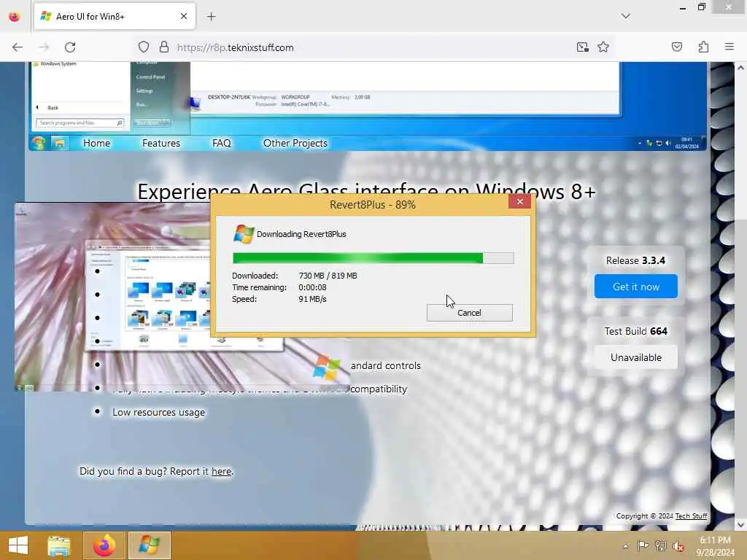Click the 'Release 3.3.4' label
Screen dimensions: 747x560
pyautogui.click(x=635, y=260)
